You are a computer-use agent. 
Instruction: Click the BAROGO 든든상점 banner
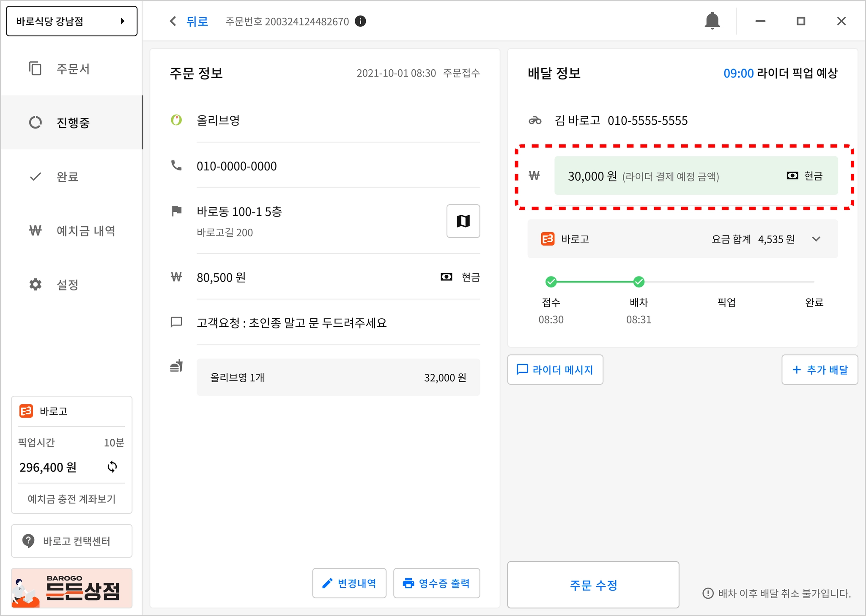(x=71, y=588)
